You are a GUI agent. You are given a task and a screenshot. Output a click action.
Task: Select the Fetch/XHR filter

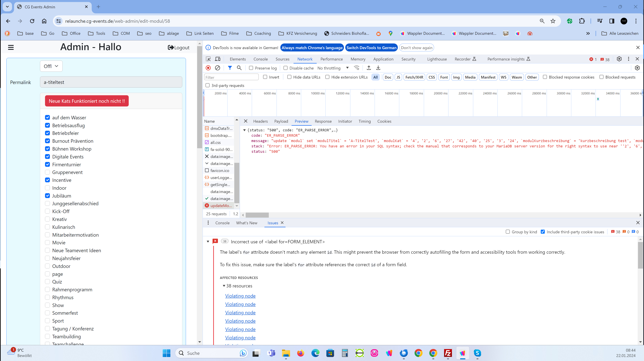tap(414, 77)
